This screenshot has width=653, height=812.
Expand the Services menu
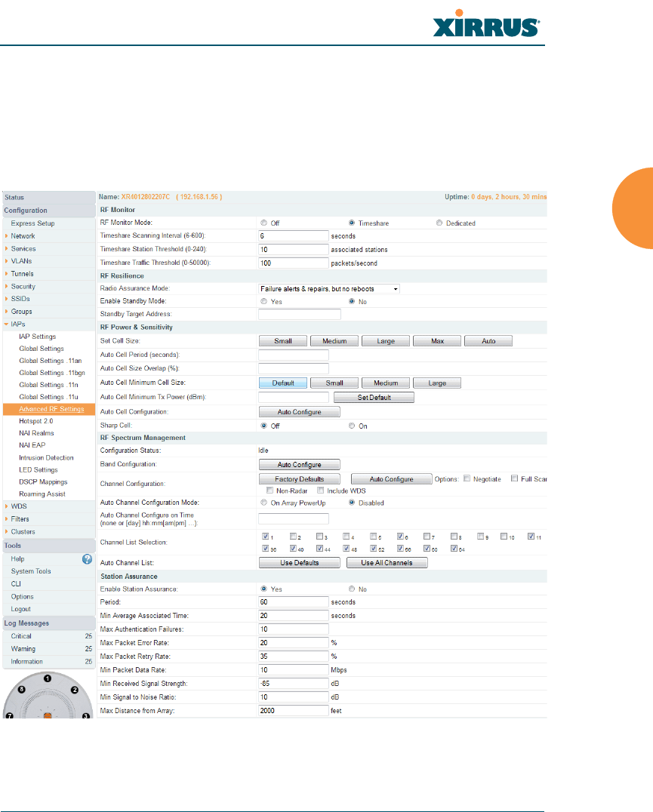coord(23,248)
